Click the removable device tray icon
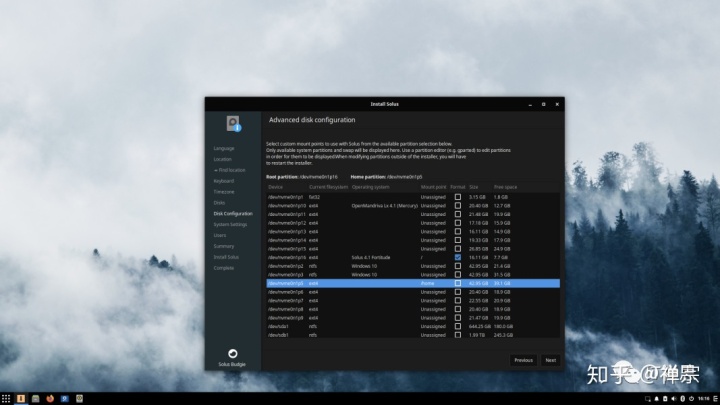 click(665, 399)
